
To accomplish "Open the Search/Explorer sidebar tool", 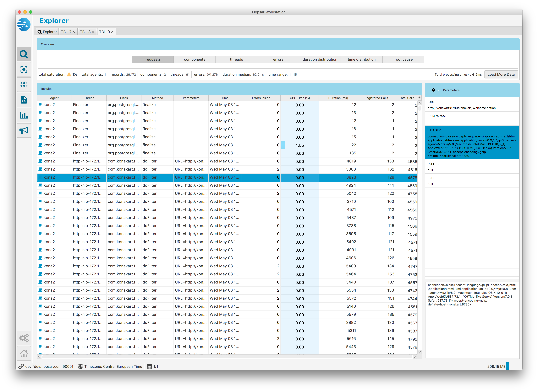I will tap(24, 54).
